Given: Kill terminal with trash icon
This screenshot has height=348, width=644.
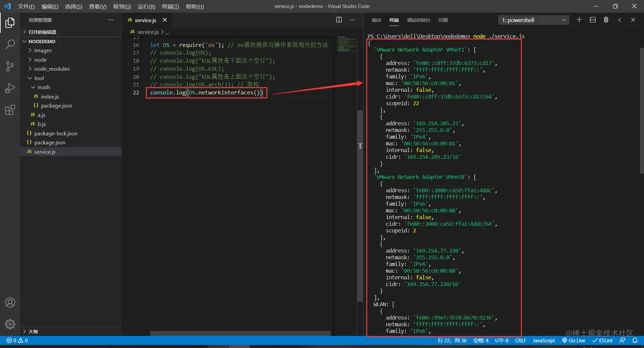Looking at the screenshot, I should point(606,20).
